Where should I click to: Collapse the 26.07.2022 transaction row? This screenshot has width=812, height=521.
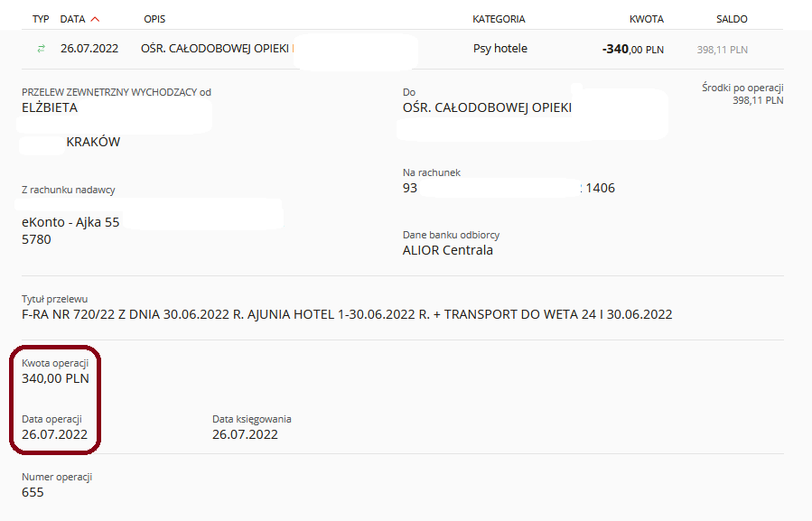402,49
